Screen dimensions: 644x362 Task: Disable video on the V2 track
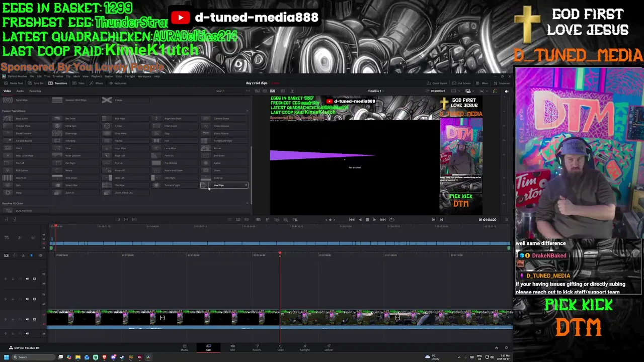pos(34,299)
